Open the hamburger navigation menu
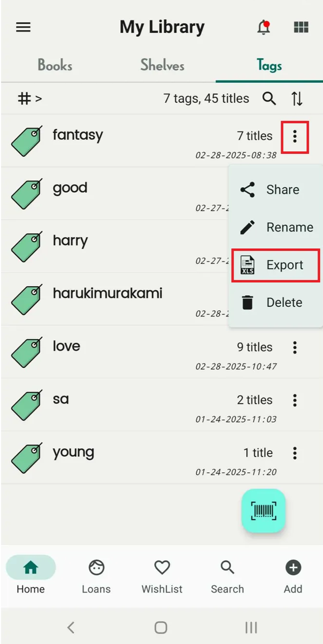This screenshot has height=644, width=323. coord(23,27)
